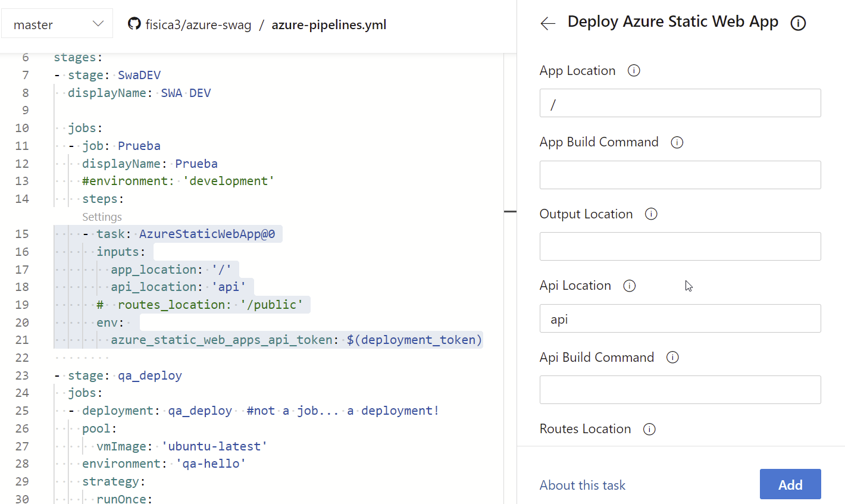The width and height of the screenshot is (845, 504).
Task: Click the 'strategy:' line
Action: coord(114,481)
